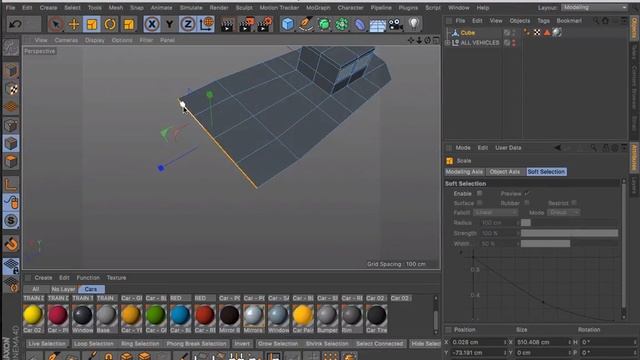This screenshot has height=360, width=640.
Task: Toggle the Surface checkbox
Action: point(480,203)
